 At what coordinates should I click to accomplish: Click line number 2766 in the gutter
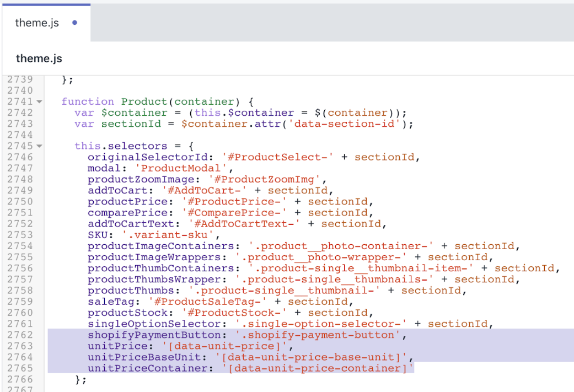tap(20, 379)
